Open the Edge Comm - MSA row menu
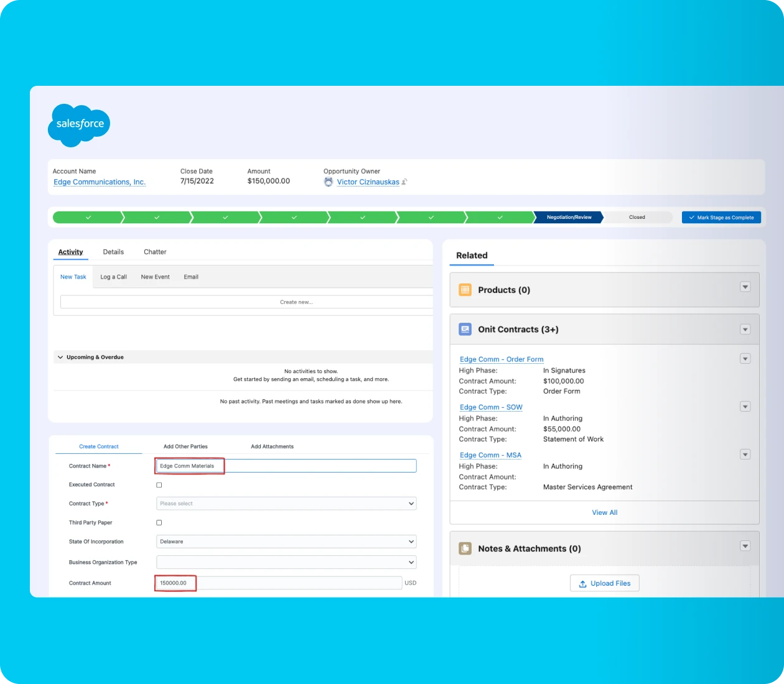This screenshot has width=784, height=684. click(745, 455)
